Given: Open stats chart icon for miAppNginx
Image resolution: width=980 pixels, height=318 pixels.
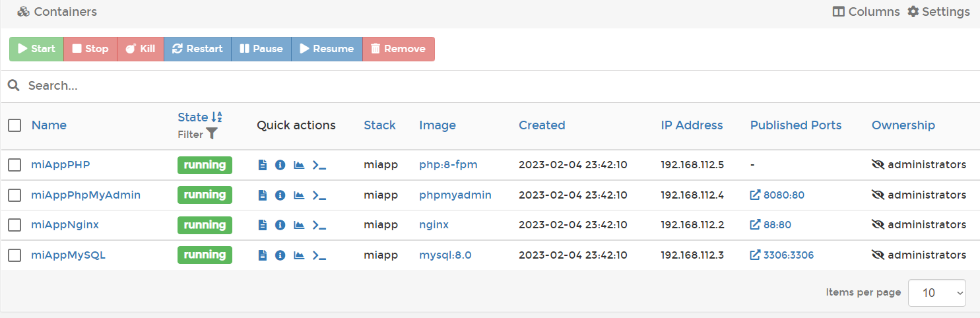Looking at the screenshot, I should point(299,225).
